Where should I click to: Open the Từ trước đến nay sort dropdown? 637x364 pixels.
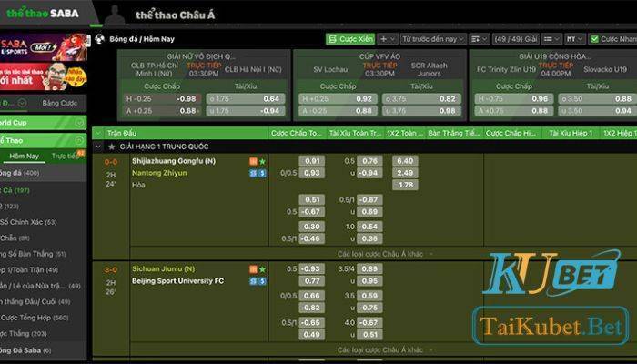(x=433, y=39)
